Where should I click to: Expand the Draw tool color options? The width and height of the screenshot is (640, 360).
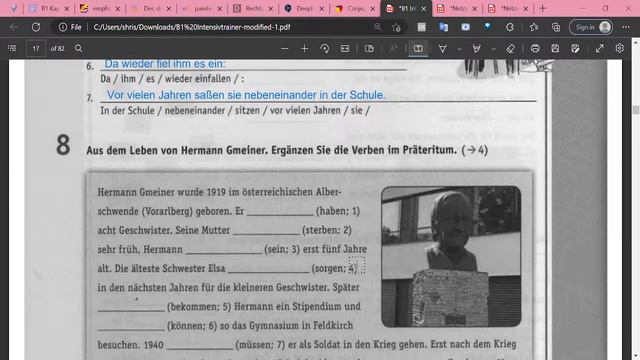click(x=460, y=49)
